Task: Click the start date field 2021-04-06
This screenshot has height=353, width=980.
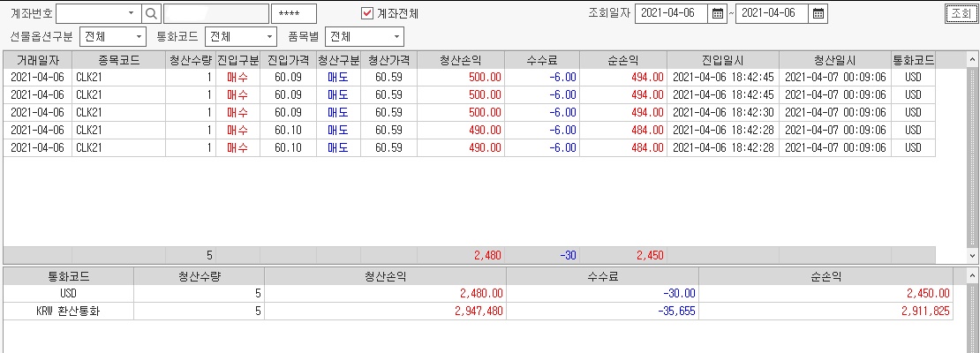Action: (670, 13)
